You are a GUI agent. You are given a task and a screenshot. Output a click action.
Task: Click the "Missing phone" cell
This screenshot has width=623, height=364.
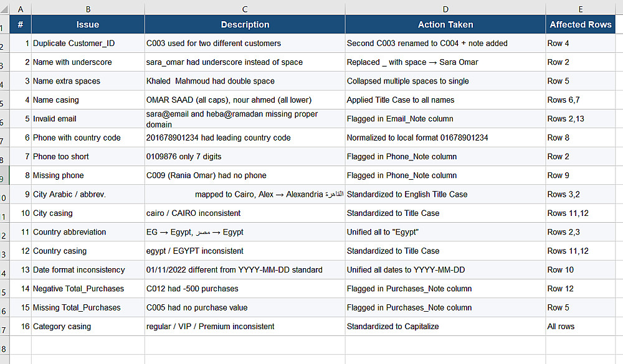[x=88, y=175]
